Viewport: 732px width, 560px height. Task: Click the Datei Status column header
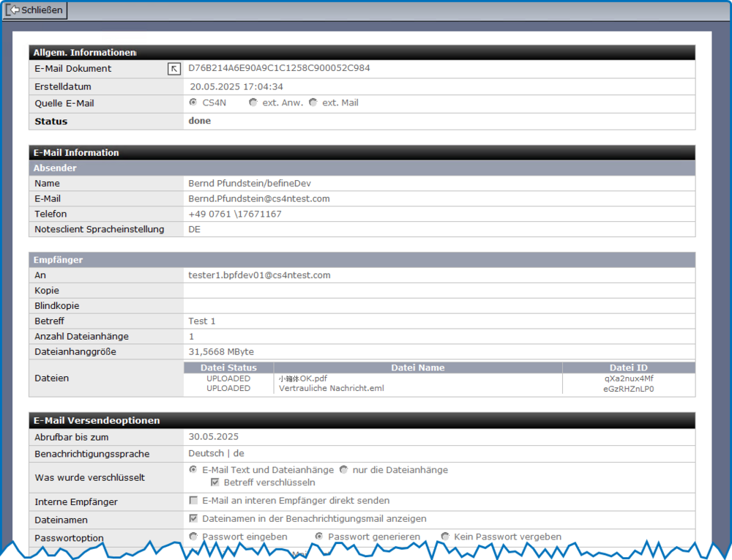[228, 367]
